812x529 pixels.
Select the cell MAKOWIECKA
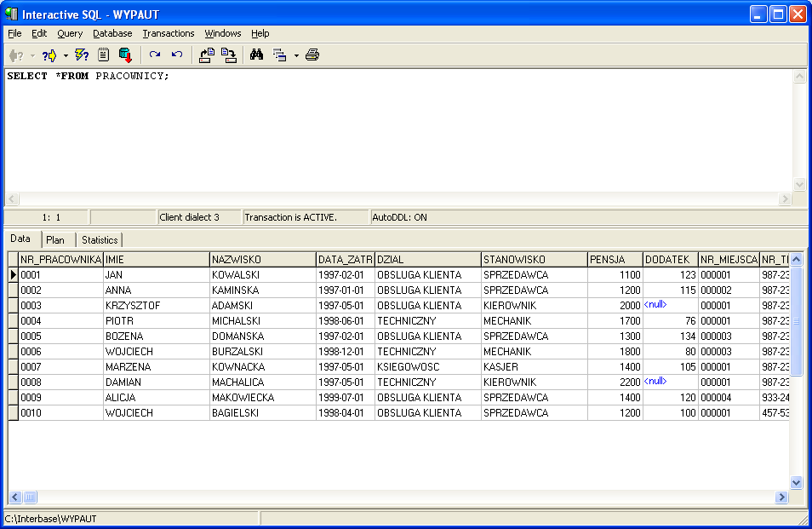[262, 398]
